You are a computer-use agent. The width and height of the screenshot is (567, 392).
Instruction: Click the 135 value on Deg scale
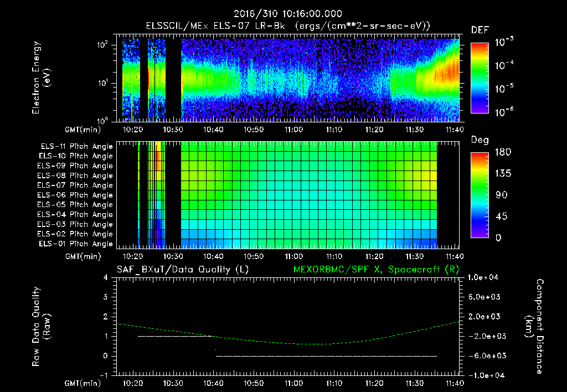(x=503, y=174)
